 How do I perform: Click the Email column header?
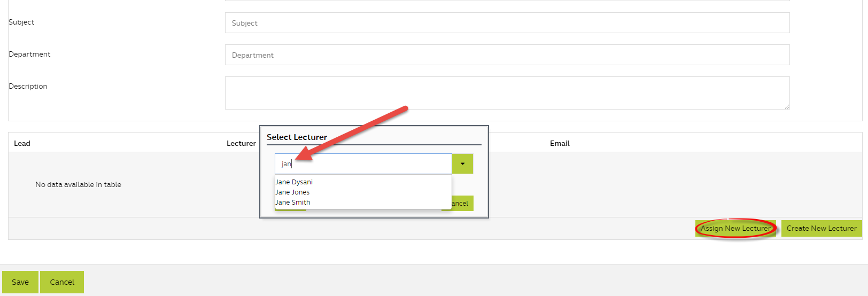[560, 143]
